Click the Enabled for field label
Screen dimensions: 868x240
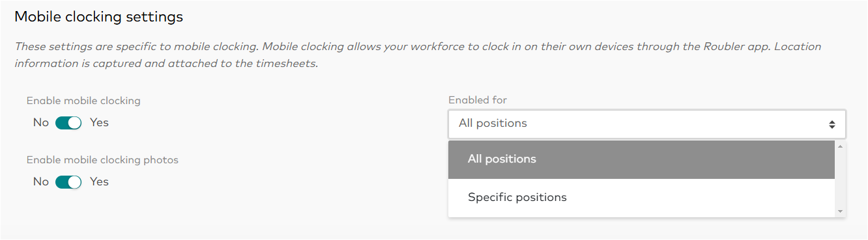tap(478, 100)
